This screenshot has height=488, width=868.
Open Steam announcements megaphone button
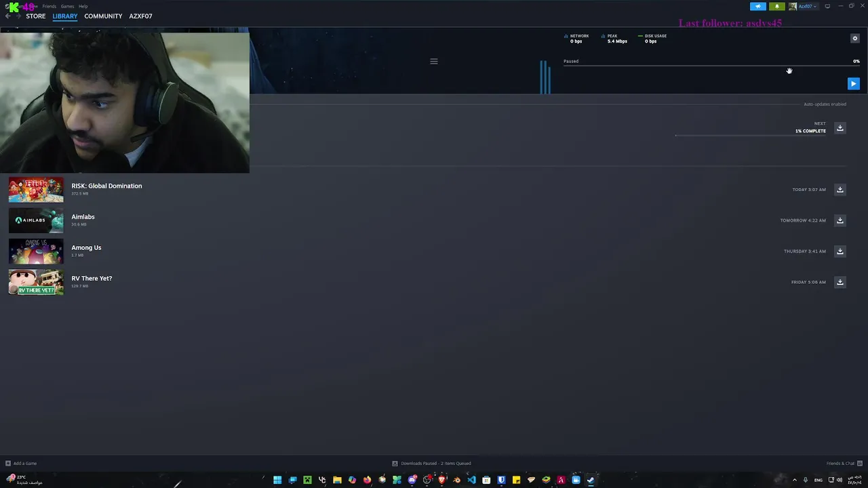click(757, 6)
